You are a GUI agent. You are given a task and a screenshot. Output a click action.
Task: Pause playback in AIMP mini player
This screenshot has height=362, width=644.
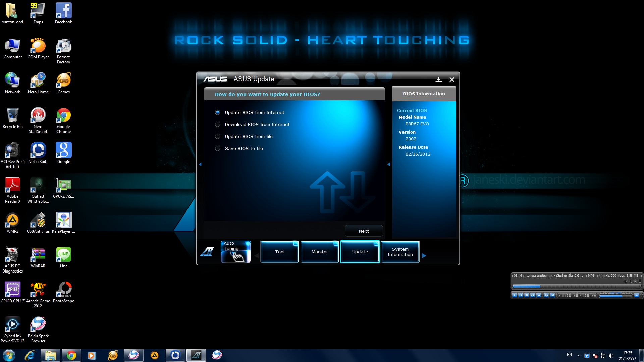[521, 295]
